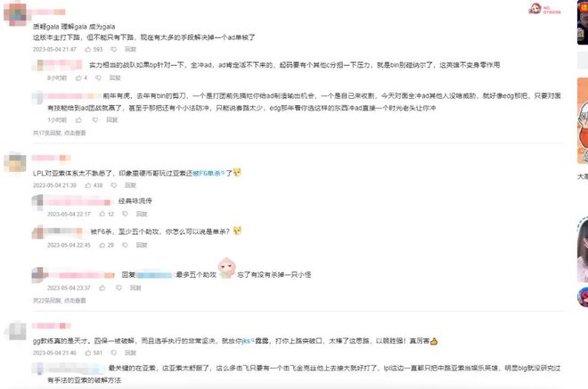Open the blue mentioned username in reply
Viewport: 588px width, 389px height.
[154, 275]
